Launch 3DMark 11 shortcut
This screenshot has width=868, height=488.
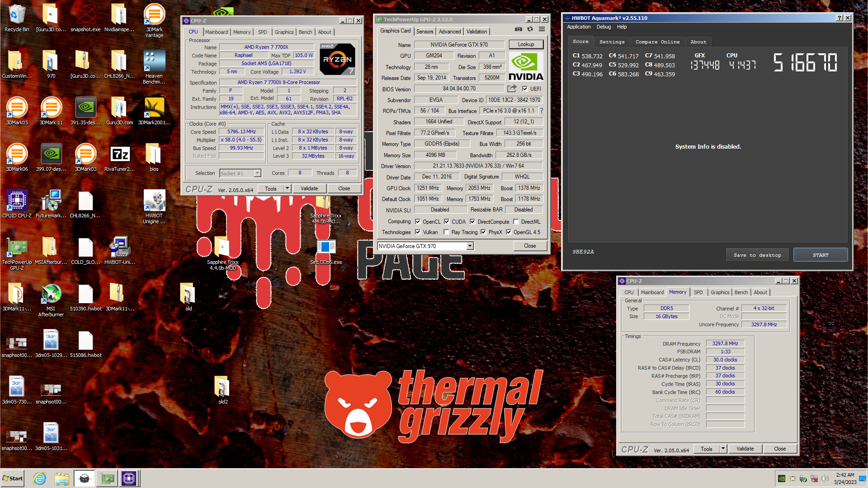(x=51, y=111)
